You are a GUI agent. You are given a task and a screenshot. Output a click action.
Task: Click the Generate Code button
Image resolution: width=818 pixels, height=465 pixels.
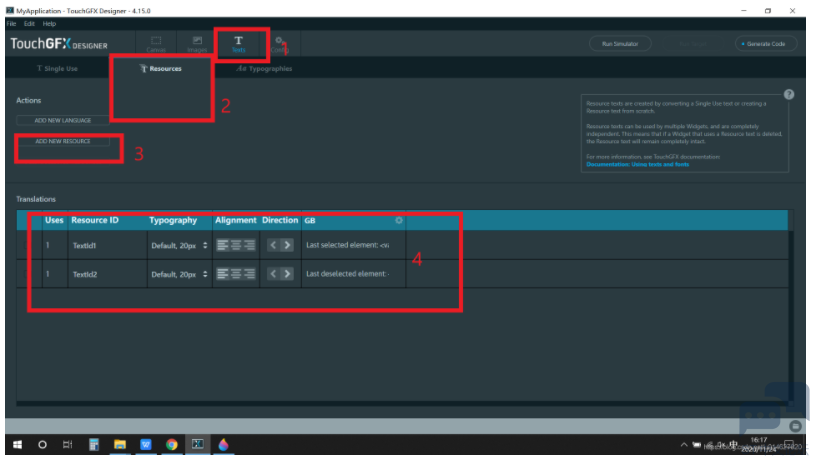[765, 44]
